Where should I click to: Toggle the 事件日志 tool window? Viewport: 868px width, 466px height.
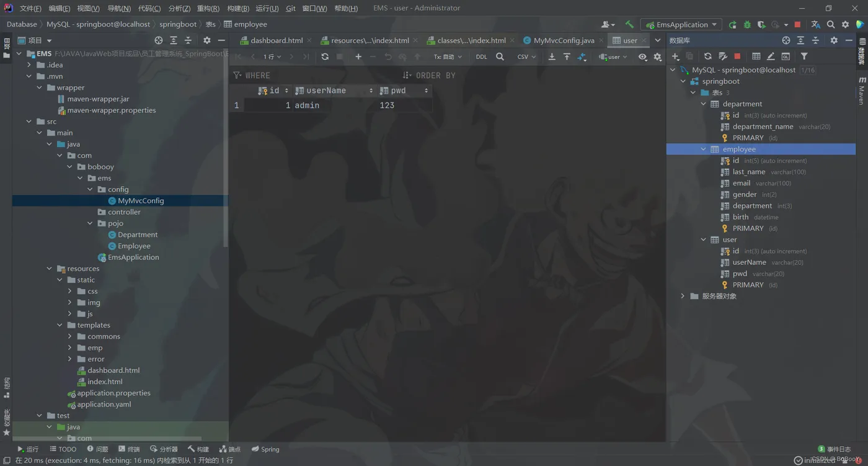[835, 449]
